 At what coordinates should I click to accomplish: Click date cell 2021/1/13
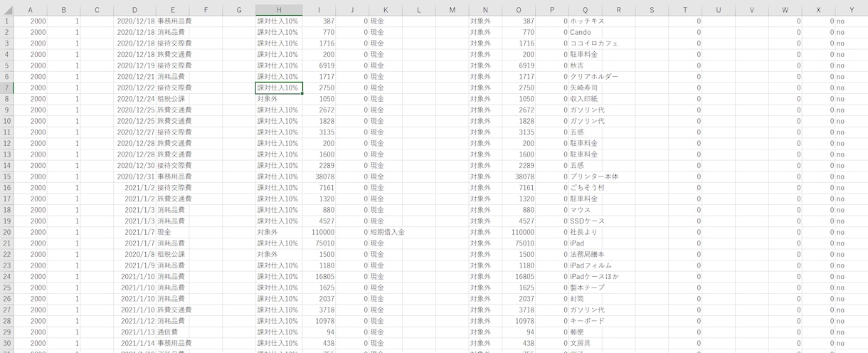coord(134,332)
